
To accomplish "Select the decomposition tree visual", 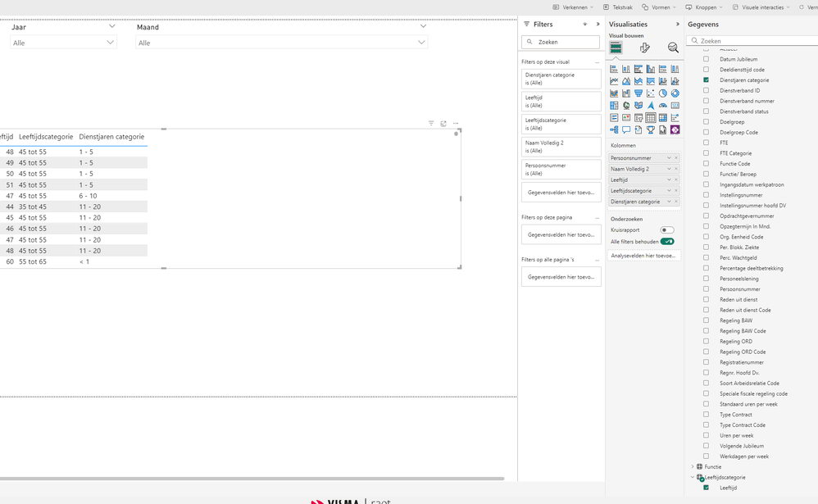I will [614, 130].
